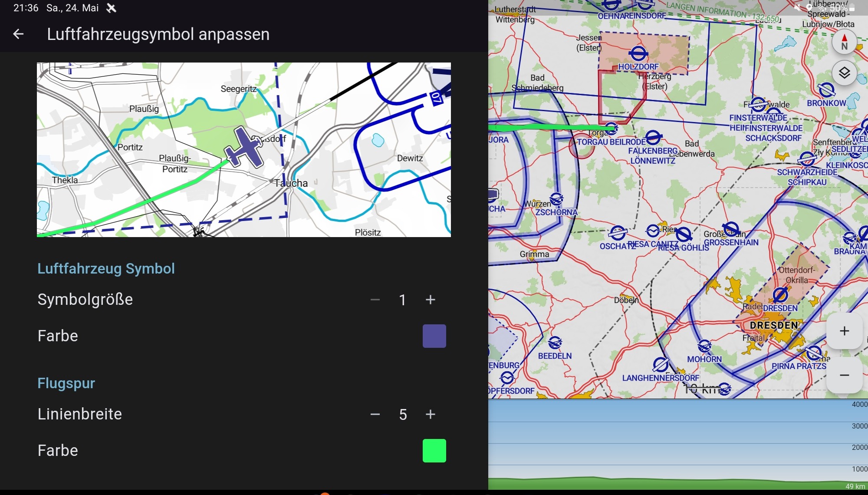Screen dimensions: 868x495
Task: Decrease Symbolgröße value
Action: [x=375, y=300]
